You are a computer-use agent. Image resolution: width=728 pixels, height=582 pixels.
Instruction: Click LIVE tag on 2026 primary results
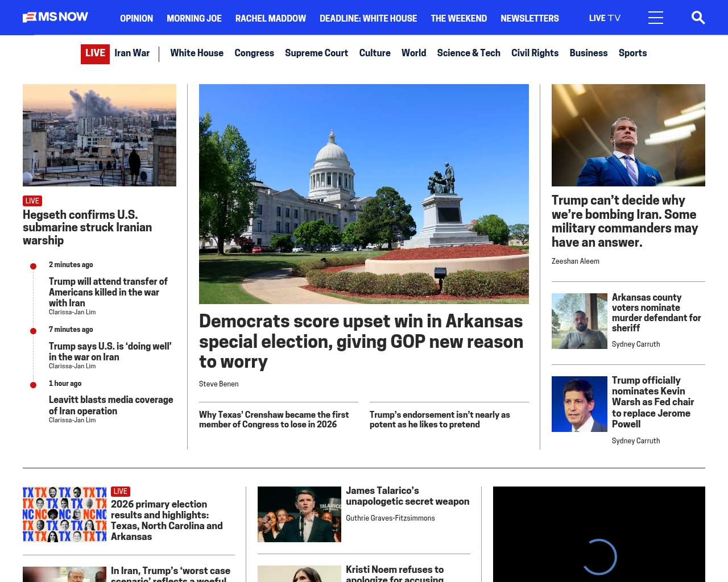120,491
